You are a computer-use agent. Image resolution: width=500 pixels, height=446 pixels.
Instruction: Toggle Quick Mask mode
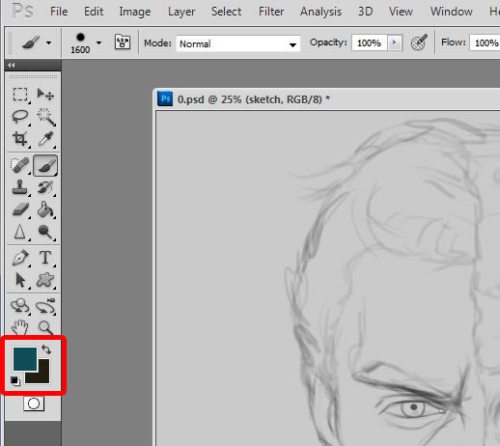click(x=33, y=404)
